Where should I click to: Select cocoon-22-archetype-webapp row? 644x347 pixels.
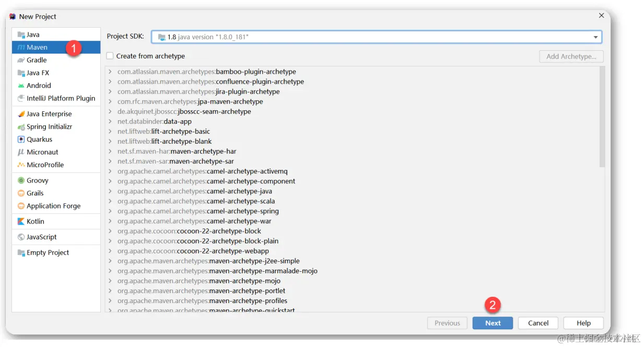point(352,251)
